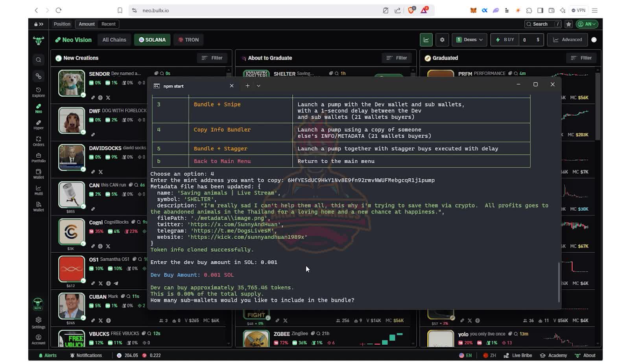The height and width of the screenshot is (364, 631).
Task: Switch to the SOLANA chain tab
Action: (x=152, y=39)
